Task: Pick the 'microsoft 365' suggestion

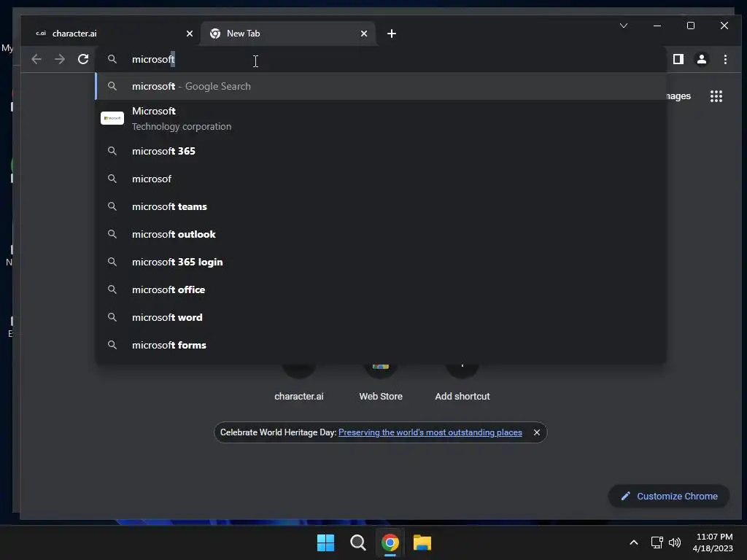Action: 381,151
